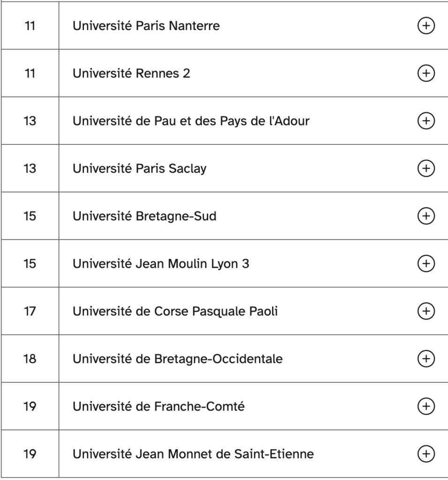Expand Université Jean Moulin Lyon 3
This screenshot has width=448, height=480.
[426, 263]
